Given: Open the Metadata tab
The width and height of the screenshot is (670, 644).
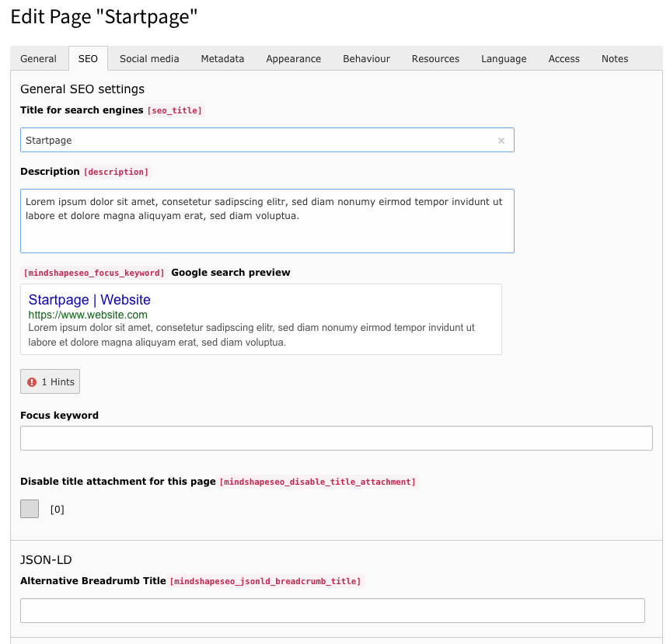Looking at the screenshot, I should pos(222,58).
